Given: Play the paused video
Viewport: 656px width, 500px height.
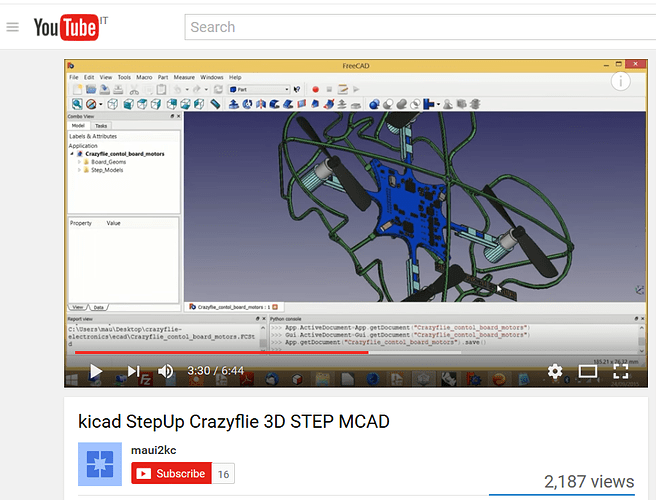Looking at the screenshot, I should [x=96, y=371].
